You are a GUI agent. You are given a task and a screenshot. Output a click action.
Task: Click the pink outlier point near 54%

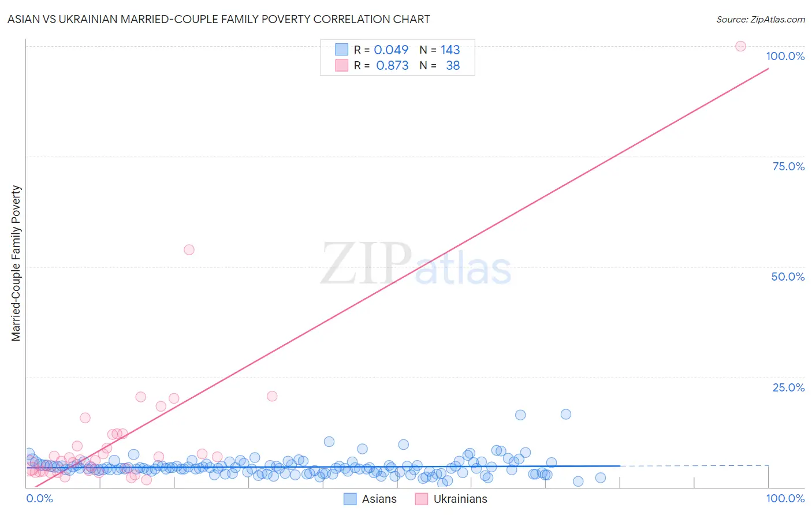pos(189,249)
